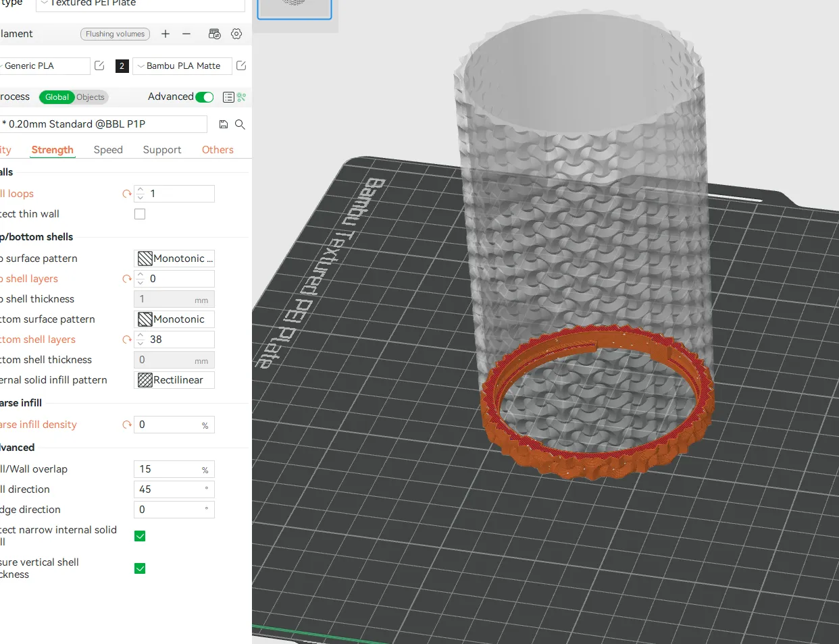Image resolution: width=839 pixels, height=644 pixels.
Task: Switch to the Others tab
Action: 218,150
